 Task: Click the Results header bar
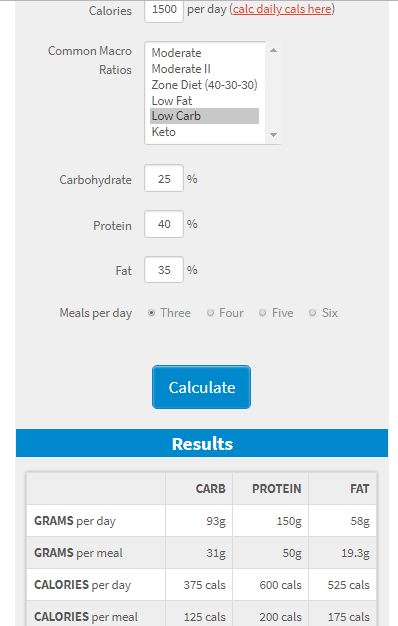click(x=202, y=443)
